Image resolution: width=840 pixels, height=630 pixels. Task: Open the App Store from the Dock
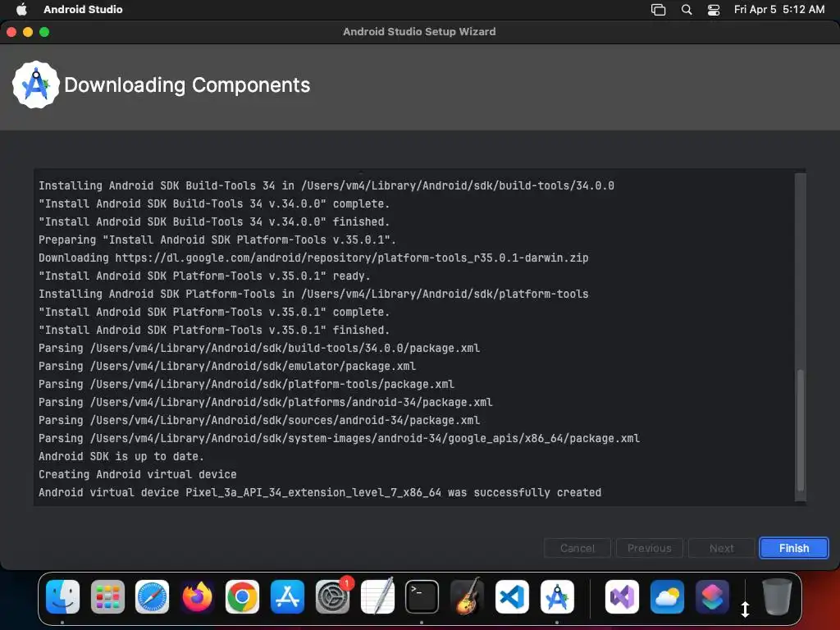click(x=287, y=596)
